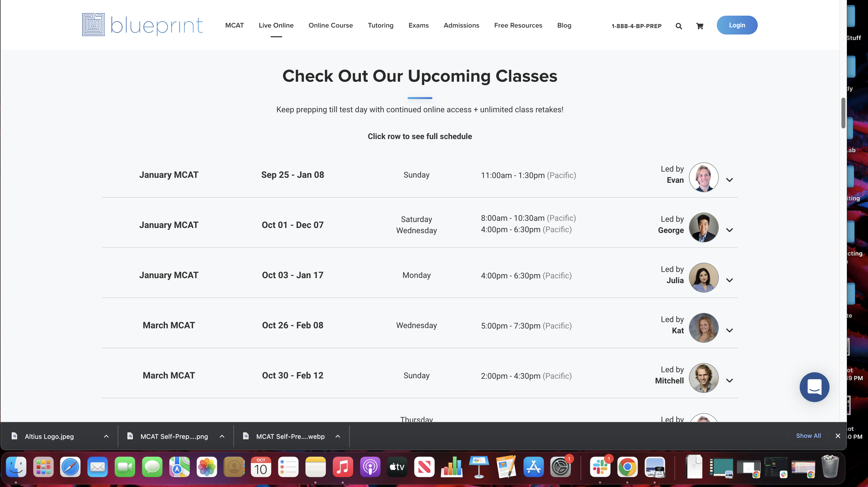The width and height of the screenshot is (868, 487).
Task: Open Google Chrome in the dock
Action: 627,467
